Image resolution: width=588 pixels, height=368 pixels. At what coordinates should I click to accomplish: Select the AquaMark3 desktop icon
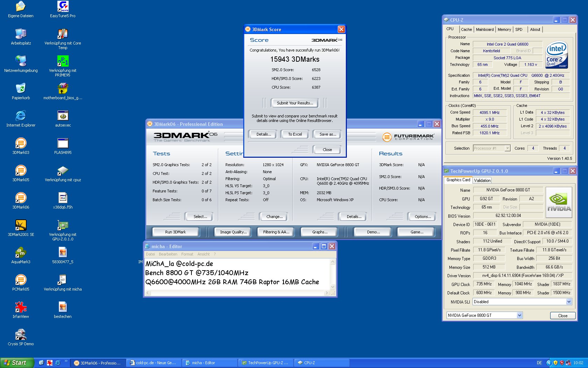21,255
